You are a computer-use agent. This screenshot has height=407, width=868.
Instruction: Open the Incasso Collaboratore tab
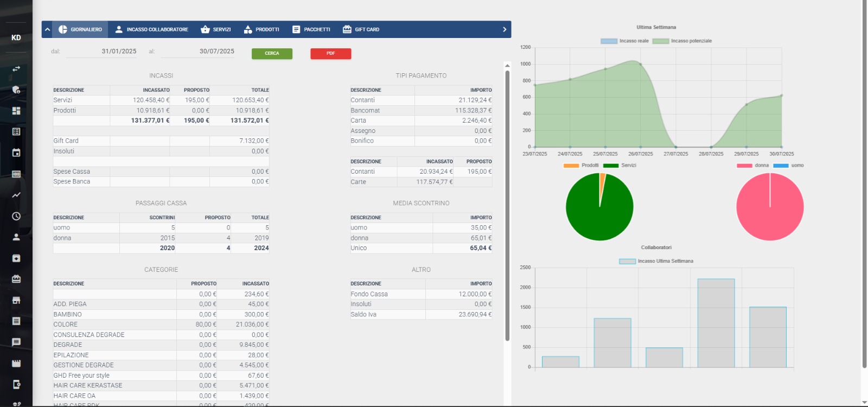(x=151, y=29)
